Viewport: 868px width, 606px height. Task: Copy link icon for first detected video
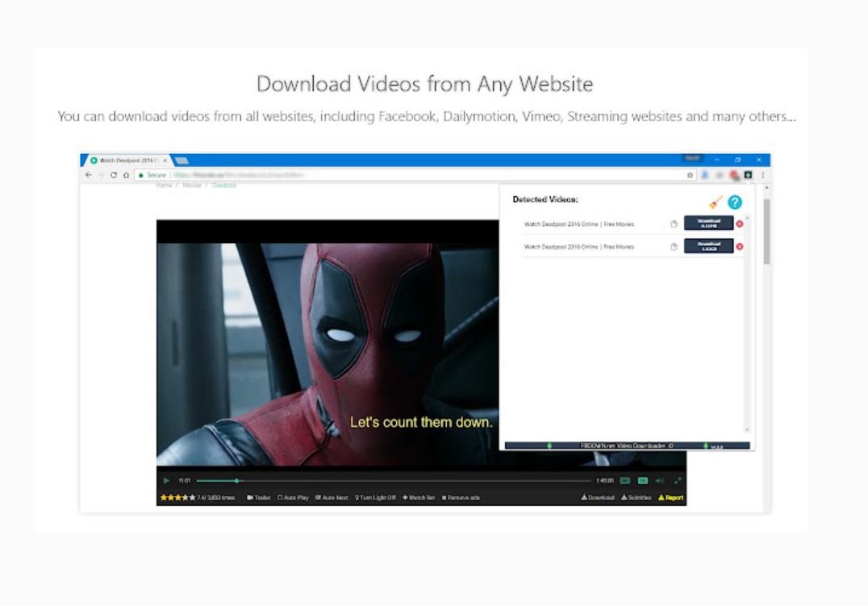(674, 224)
